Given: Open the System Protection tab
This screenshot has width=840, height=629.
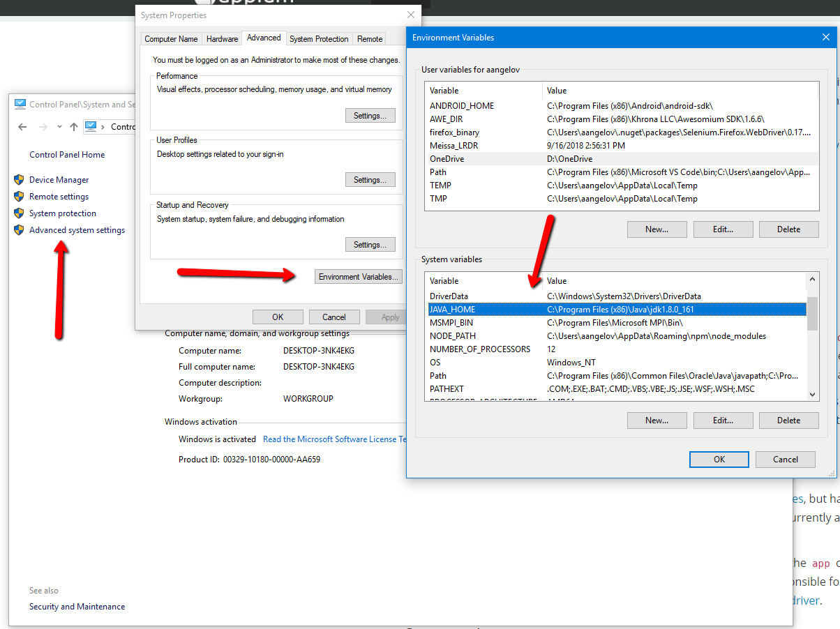Looking at the screenshot, I should tap(318, 38).
